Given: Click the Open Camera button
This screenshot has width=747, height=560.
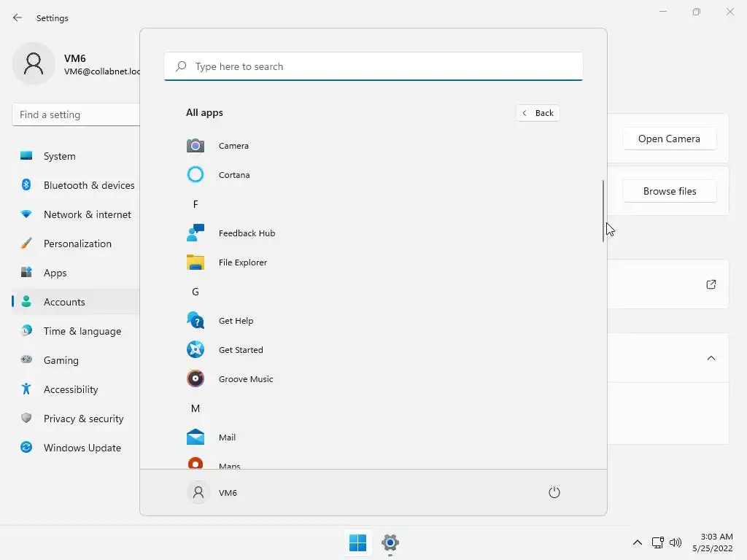Looking at the screenshot, I should 669,139.
